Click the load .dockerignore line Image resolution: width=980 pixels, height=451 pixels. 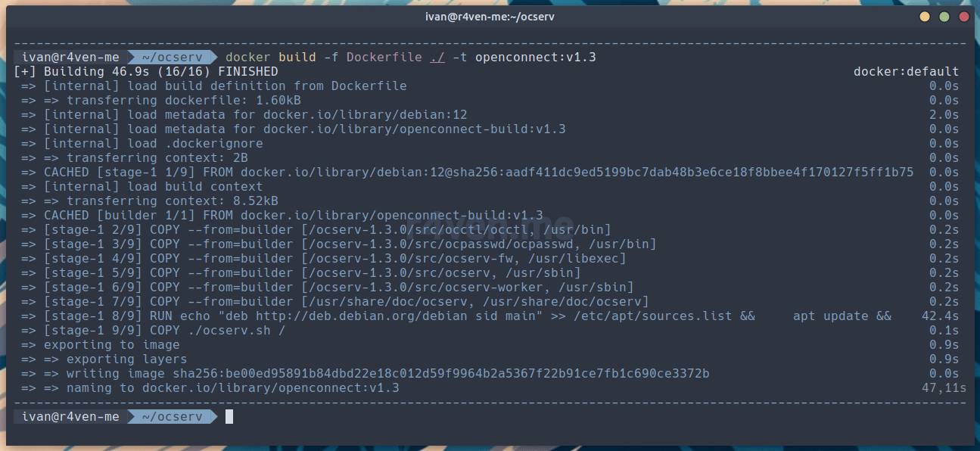153,144
